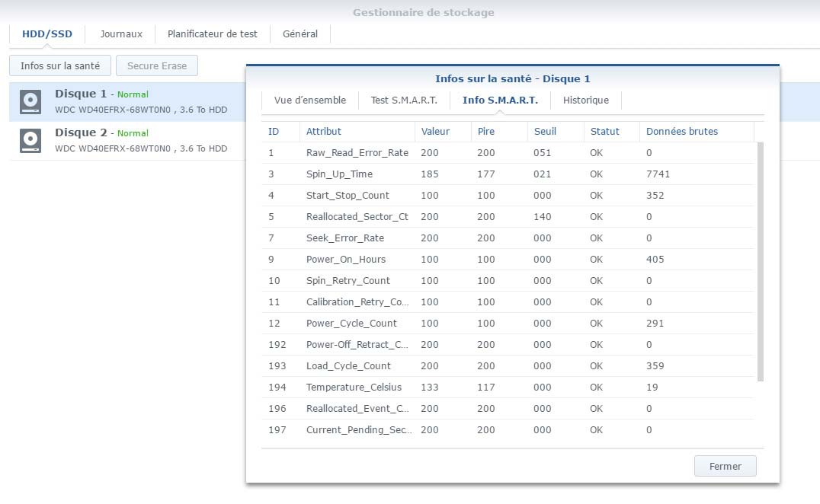Viewport: 820px width, 504px height.
Task: Click the Disque 2 hard drive icon
Action: tap(30, 141)
